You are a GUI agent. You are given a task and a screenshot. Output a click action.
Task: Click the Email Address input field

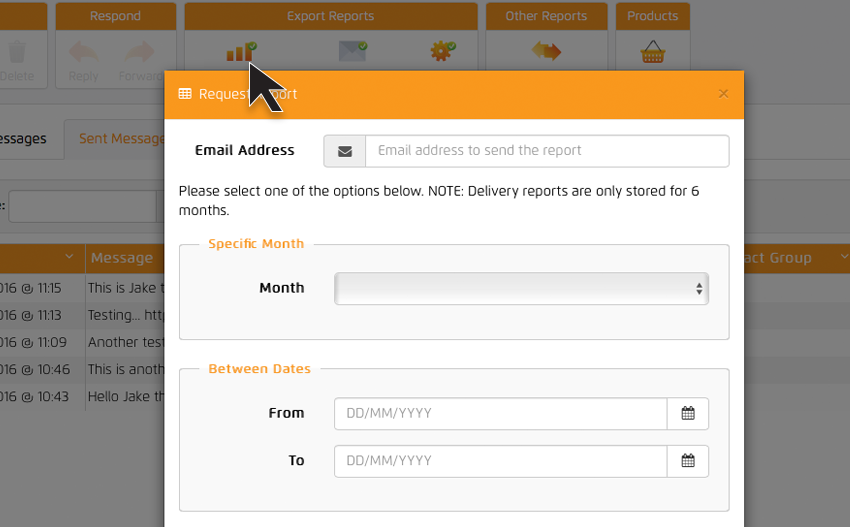point(548,151)
